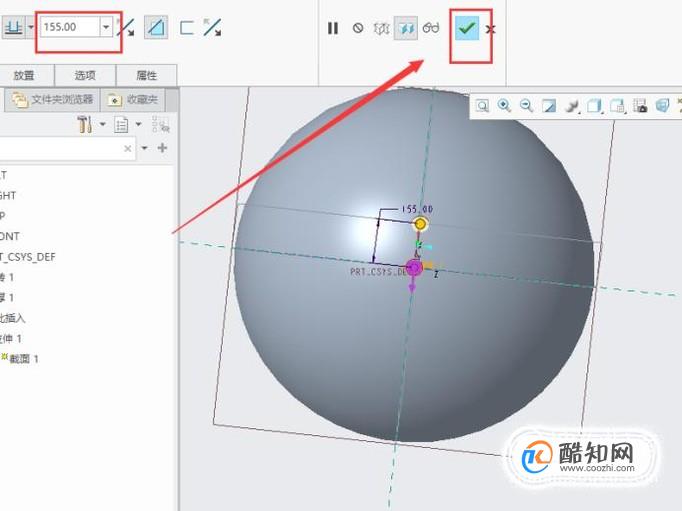Click the Repaint view icon
The image size is (682, 511).
(x=549, y=106)
